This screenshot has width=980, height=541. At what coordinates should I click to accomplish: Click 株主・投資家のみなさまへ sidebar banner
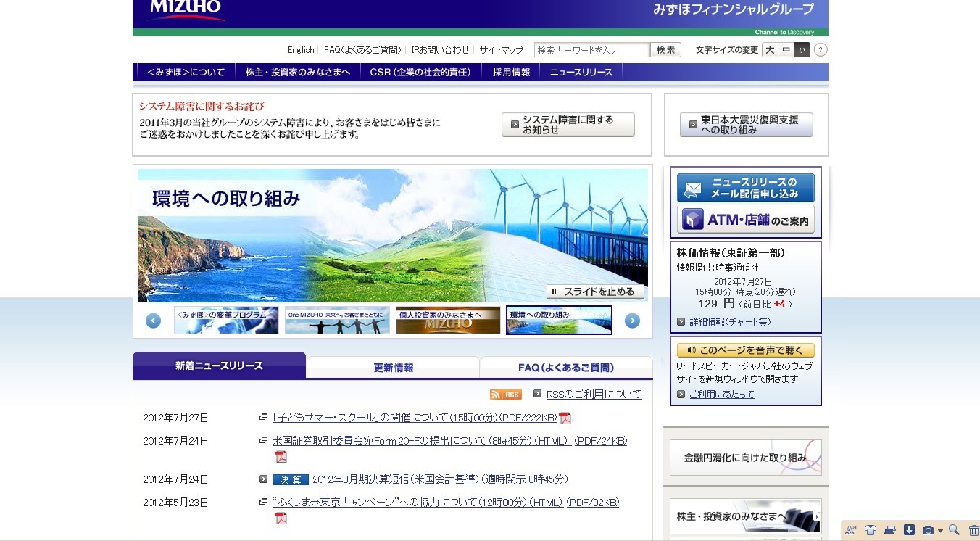[746, 516]
